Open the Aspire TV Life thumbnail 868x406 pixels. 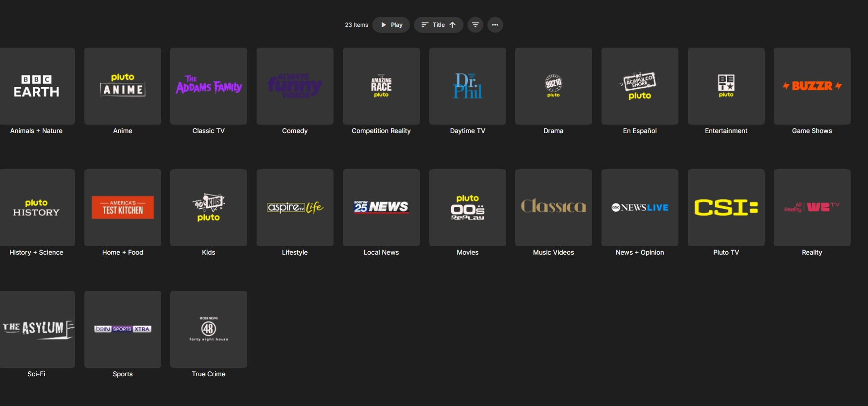click(295, 207)
